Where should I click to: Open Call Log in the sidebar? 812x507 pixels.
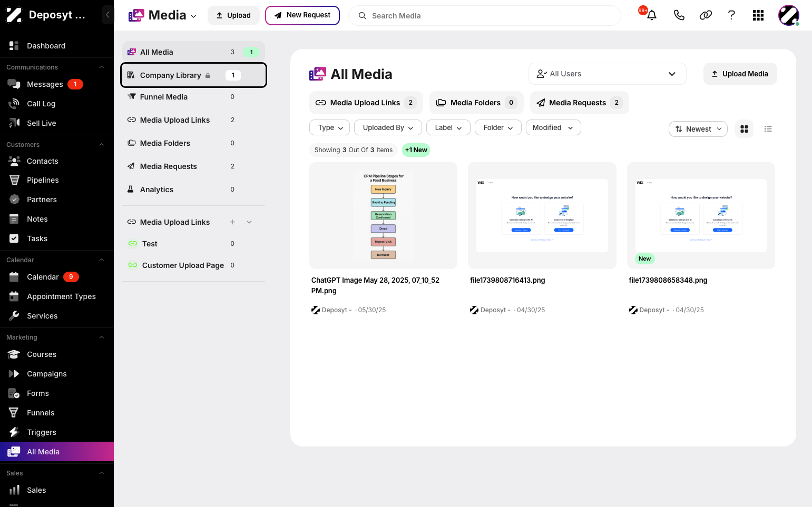57,104
